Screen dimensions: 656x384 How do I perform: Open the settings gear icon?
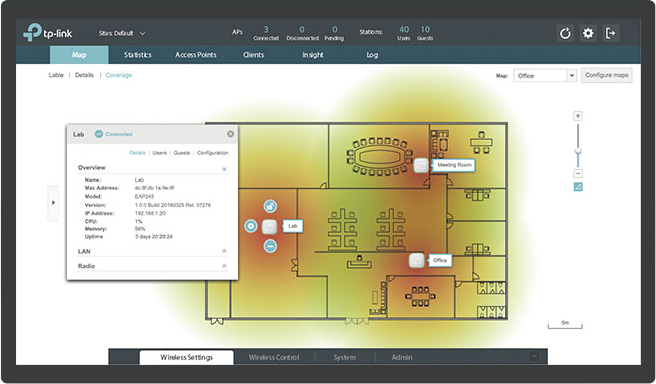point(588,33)
